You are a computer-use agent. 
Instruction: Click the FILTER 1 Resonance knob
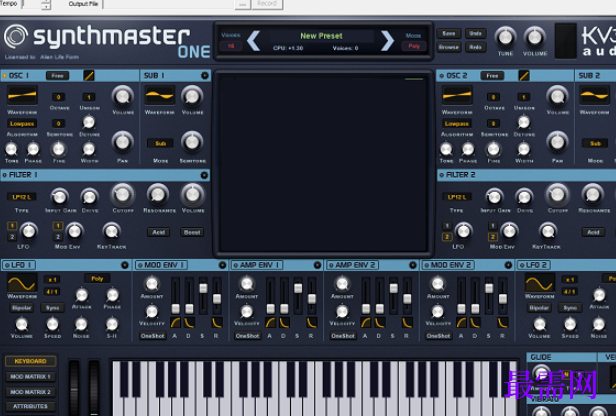(158, 194)
